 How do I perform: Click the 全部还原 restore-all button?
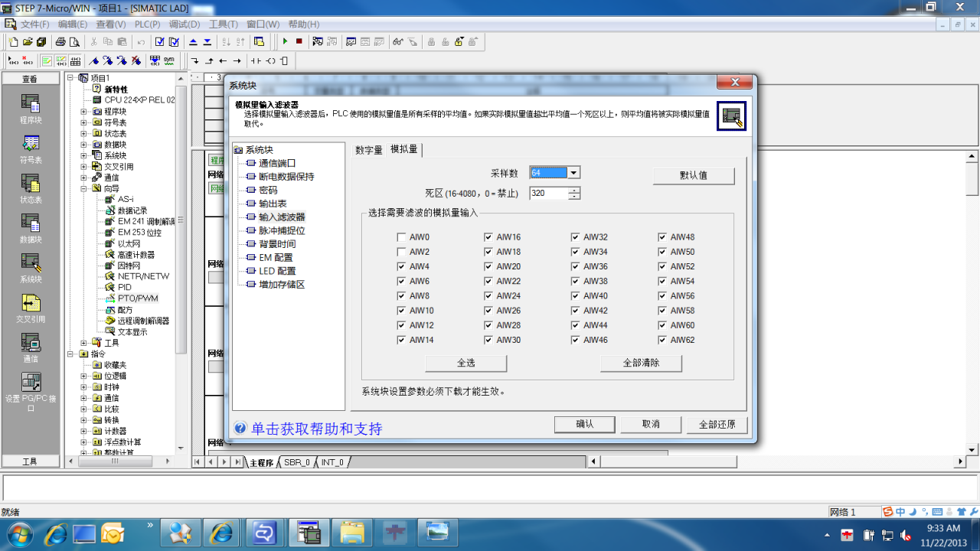pos(717,424)
